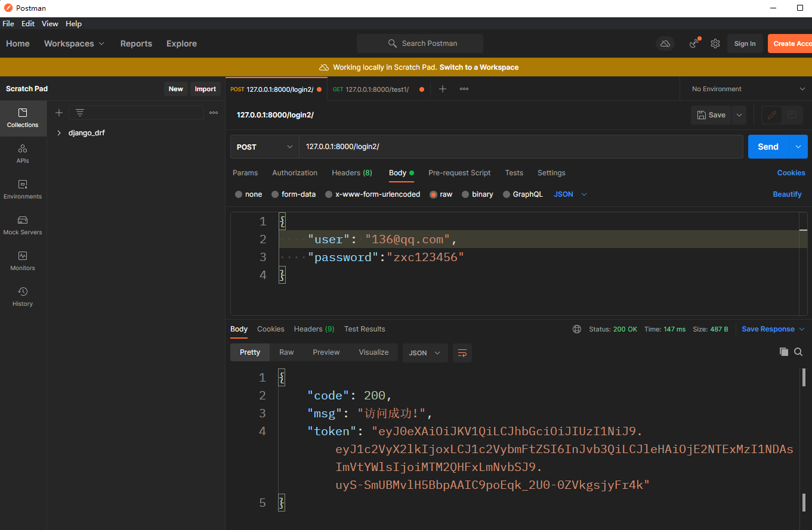Click the New button in Scratch Pad
The height and width of the screenshot is (530, 812).
pos(176,89)
